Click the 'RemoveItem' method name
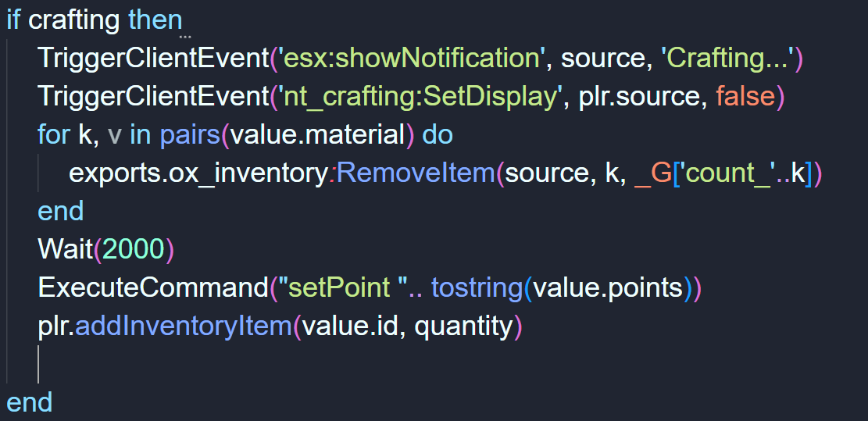The image size is (868, 421). pyautogui.click(x=415, y=173)
